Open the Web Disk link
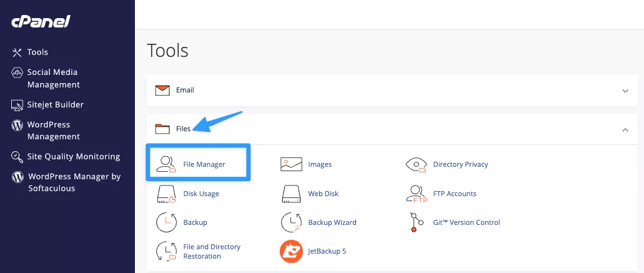 click(x=323, y=194)
